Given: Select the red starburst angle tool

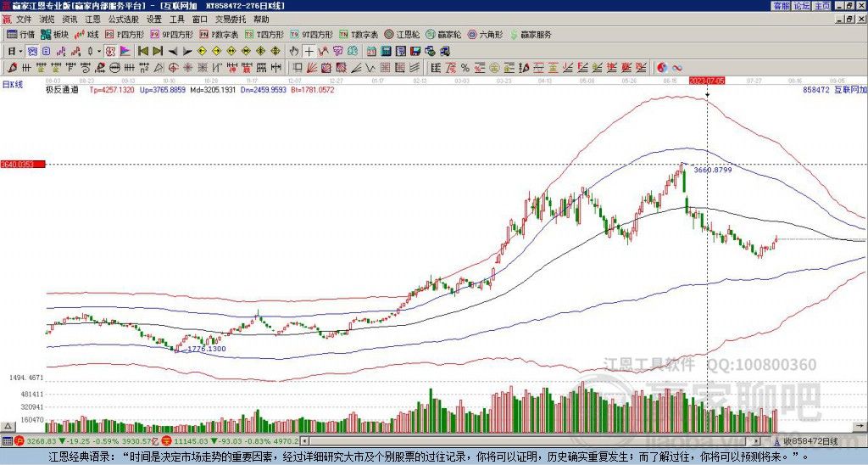Looking at the screenshot, I should coord(187,68).
